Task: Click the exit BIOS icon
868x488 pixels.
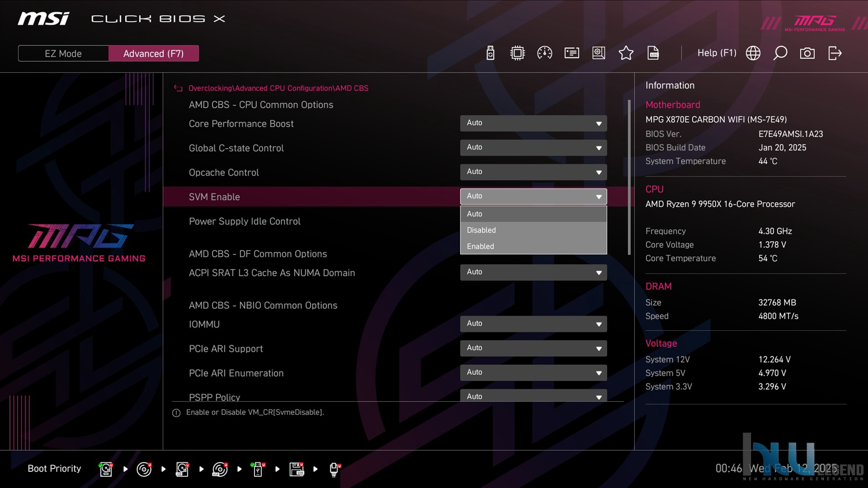Action: (835, 53)
